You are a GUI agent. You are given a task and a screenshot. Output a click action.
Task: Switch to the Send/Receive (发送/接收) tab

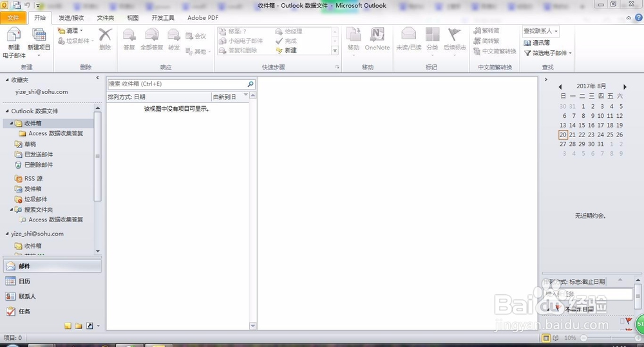[71, 17]
